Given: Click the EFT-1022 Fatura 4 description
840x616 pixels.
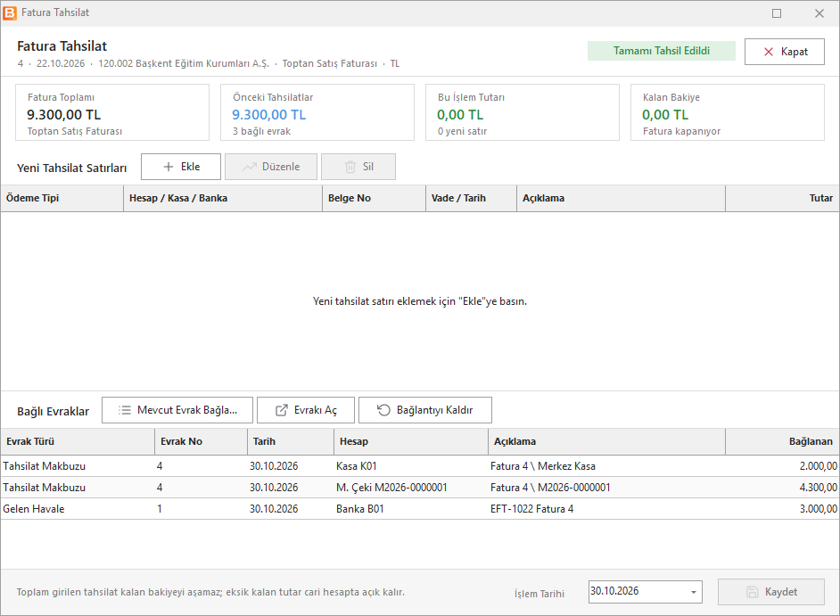Looking at the screenshot, I should click(x=532, y=509).
